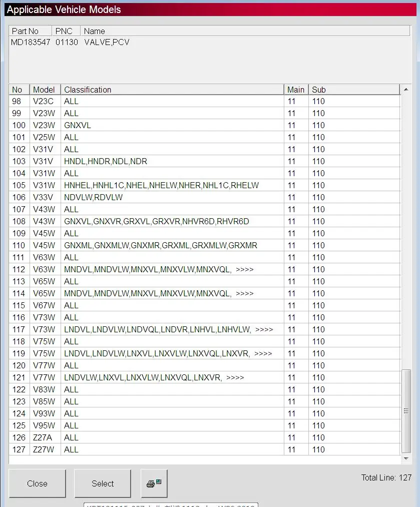Select row 121 classification beginning LNDVLW,LNXVL

click(204, 377)
